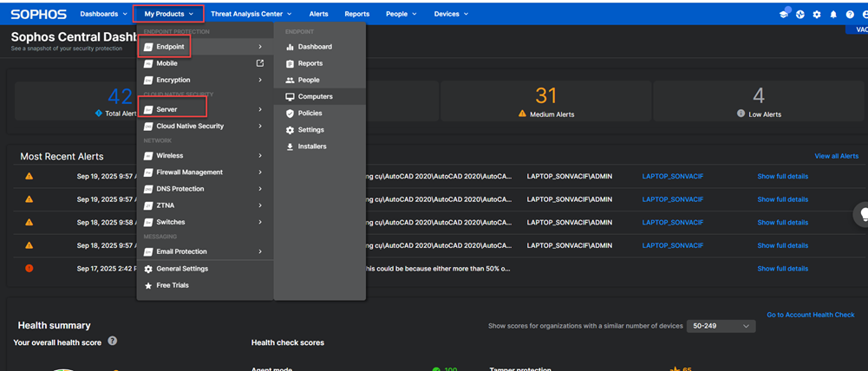This screenshot has height=371, width=868.
Task: Select General Settings in products menu
Action: click(x=181, y=269)
